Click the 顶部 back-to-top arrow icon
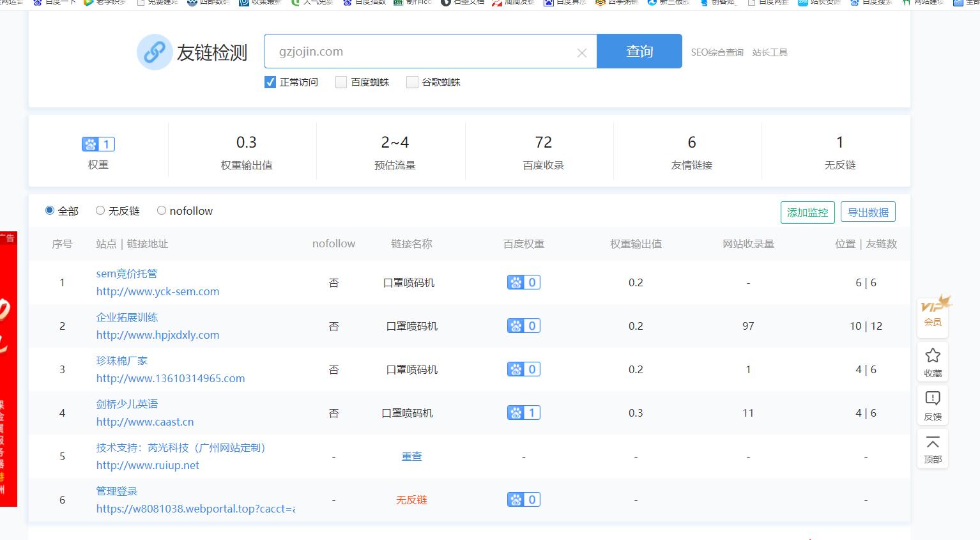The width and height of the screenshot is (980, 540). click(x=933, y=449)
